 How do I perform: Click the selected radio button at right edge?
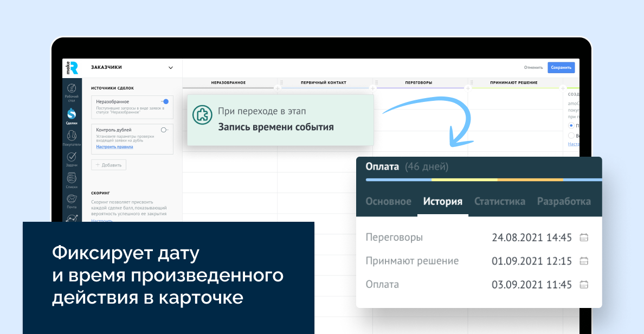(x=571, y=125)
